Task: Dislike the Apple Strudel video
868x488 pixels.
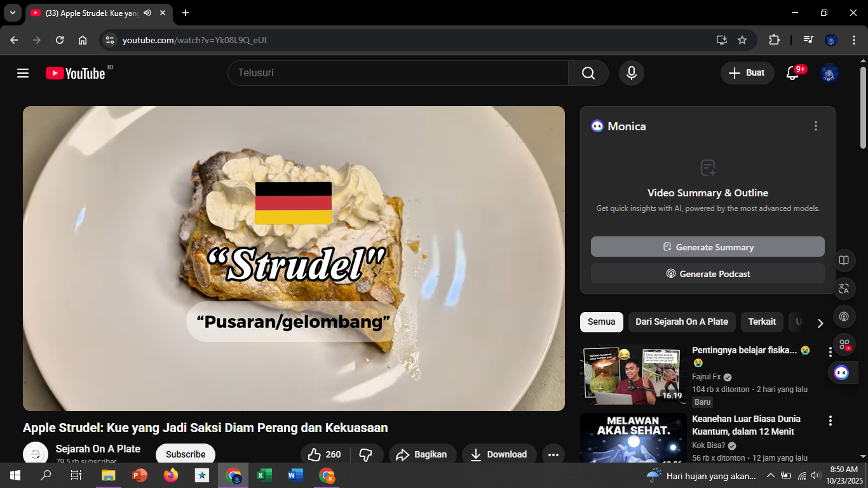Action: click(x=365, y=454)
